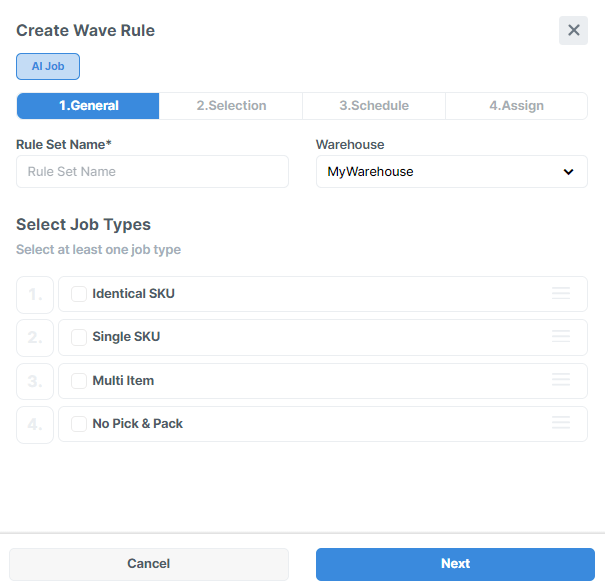This screenshot has width=605, height=588.
Task: Click the Multi Item reorder handle icon
Action: [561, 380]
